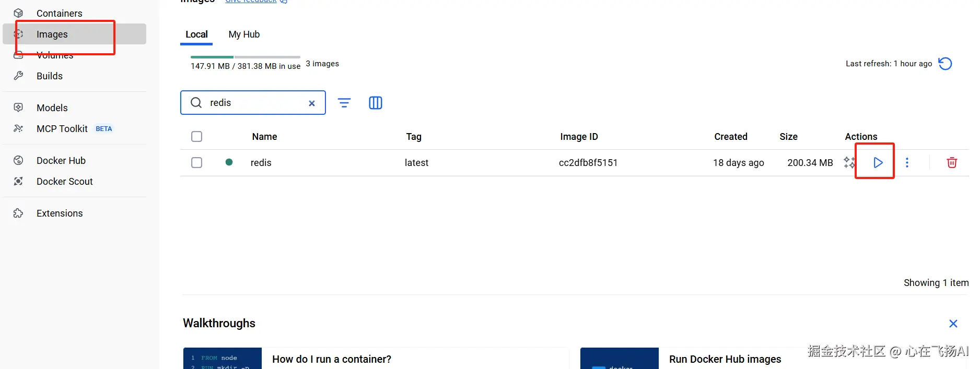Click 'Showing 1 item' text
This screenshot has width=980, height=369.
pos(936,283)
